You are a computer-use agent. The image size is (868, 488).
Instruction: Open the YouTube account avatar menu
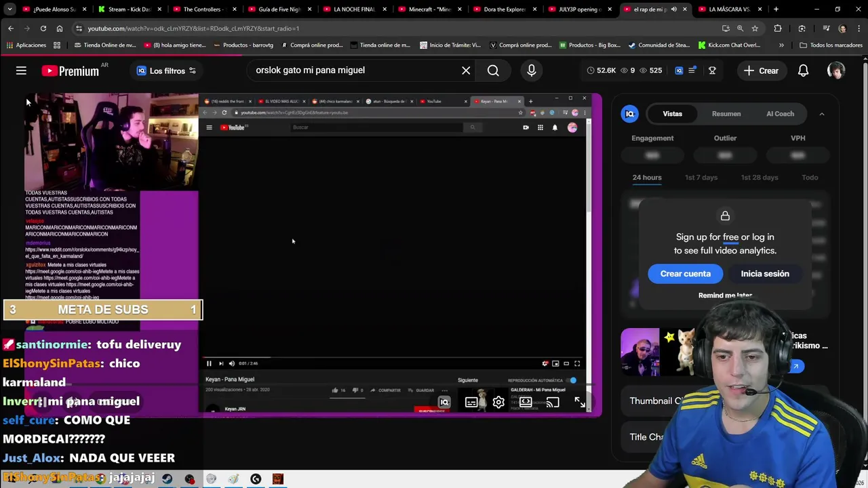(x=835, y=70)
